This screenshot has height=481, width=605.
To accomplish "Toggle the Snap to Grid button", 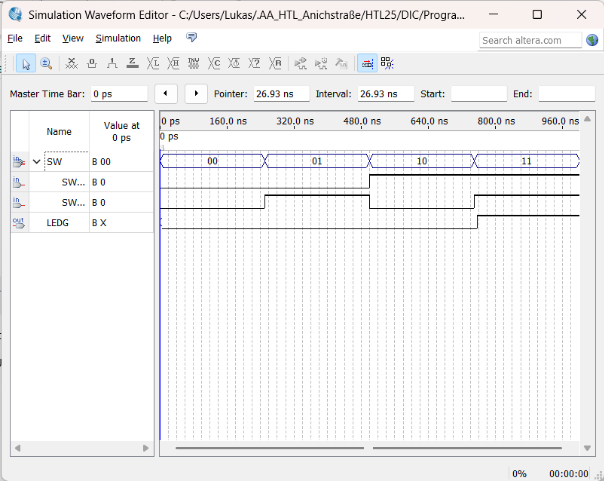I will pos(367,63).
